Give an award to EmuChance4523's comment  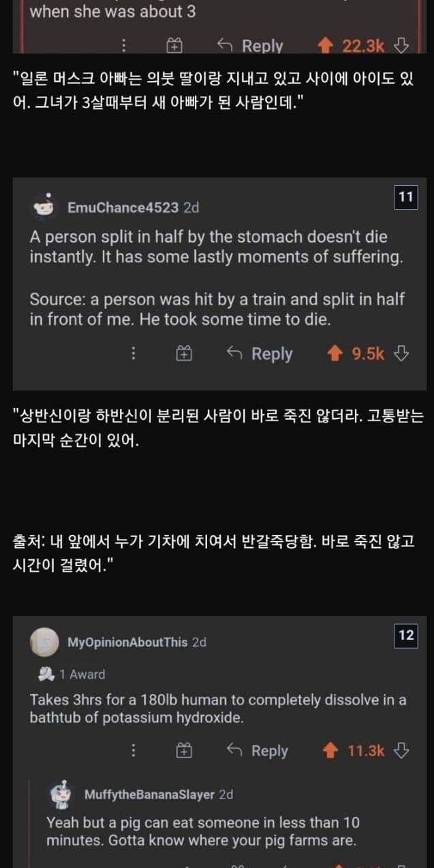pos(184,354)
